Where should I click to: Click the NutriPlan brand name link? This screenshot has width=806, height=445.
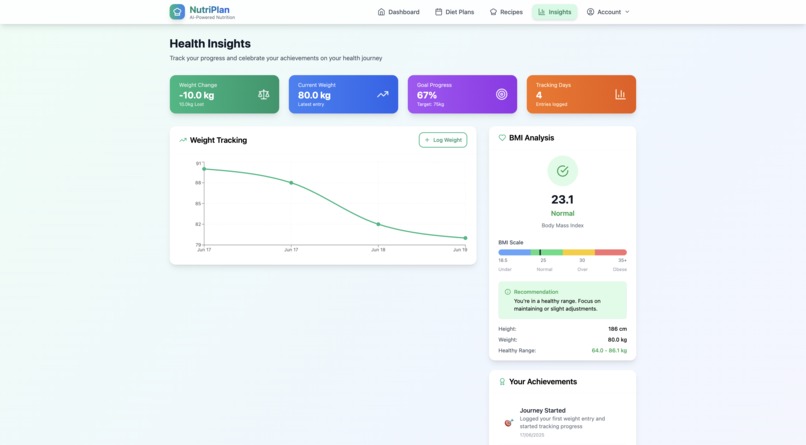tap(209, 9)
